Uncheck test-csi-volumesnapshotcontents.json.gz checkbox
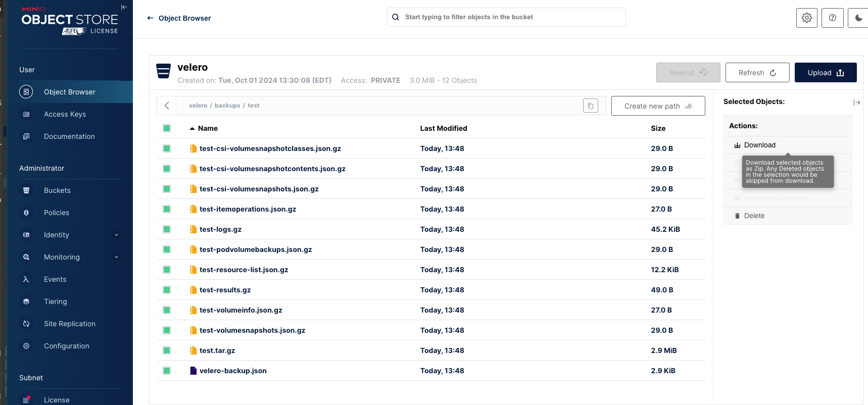Image resolution: width=868 pixels, height=405 pixels. pyautogui.click(x=167, y=169)
